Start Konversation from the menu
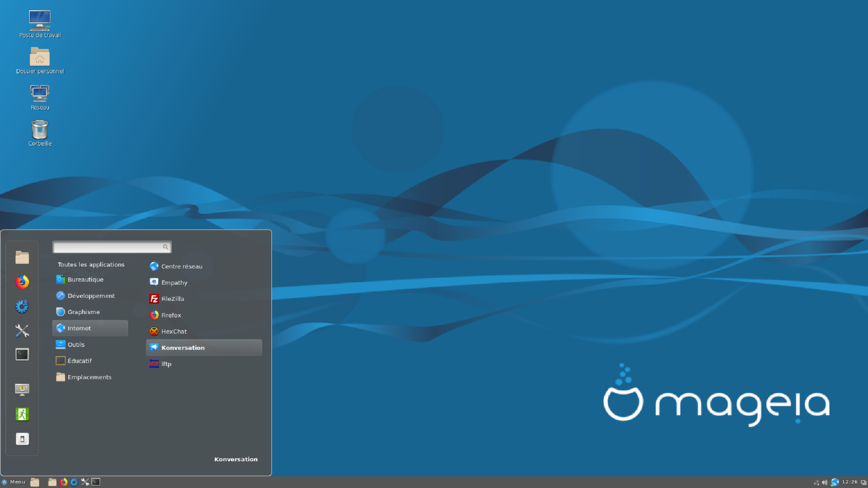 click(x=204, y=347)
